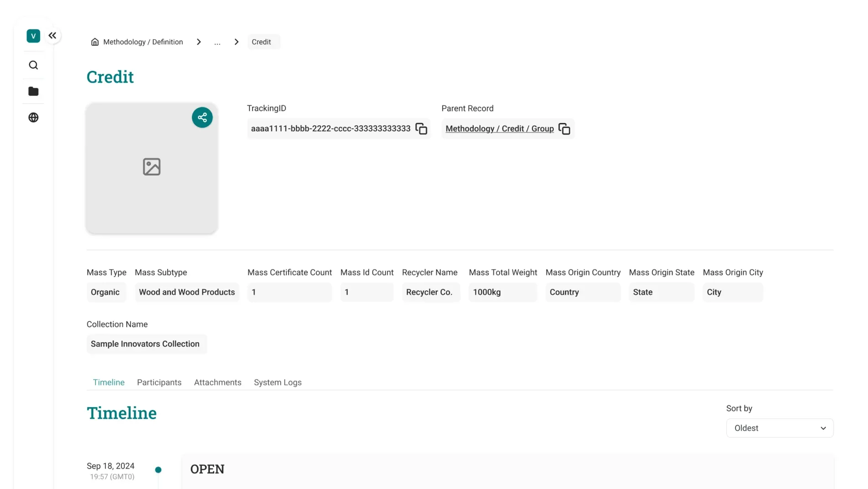
Task: Copy the Parent Record link
Action: [x=564, y=129]
